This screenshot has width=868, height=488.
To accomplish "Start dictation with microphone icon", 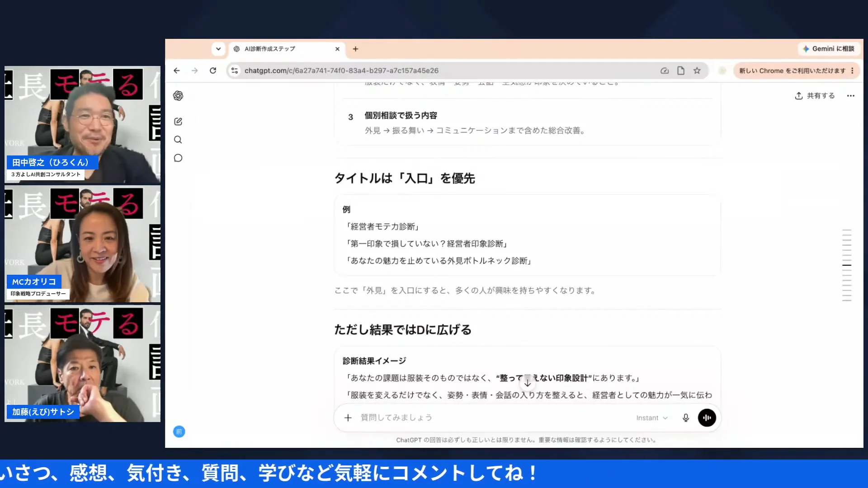I will pos(686,418).
